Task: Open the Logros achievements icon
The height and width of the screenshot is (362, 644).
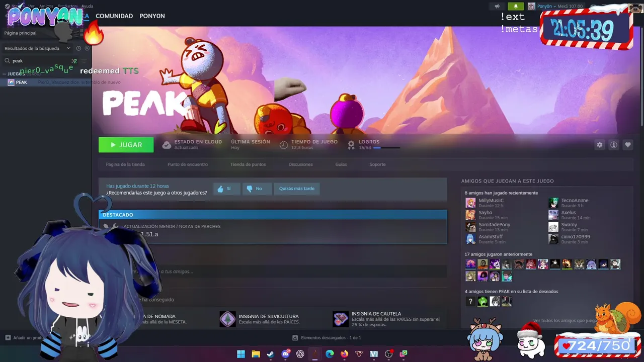Action: (351, 145)
